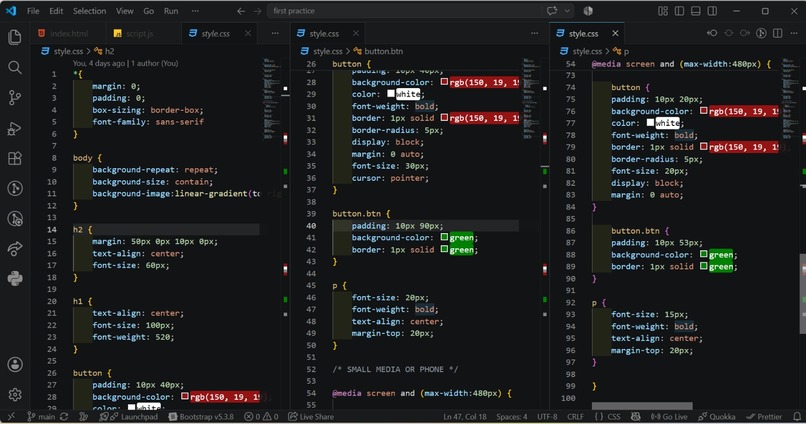Open the Search view in activity bar

point(14,67)
